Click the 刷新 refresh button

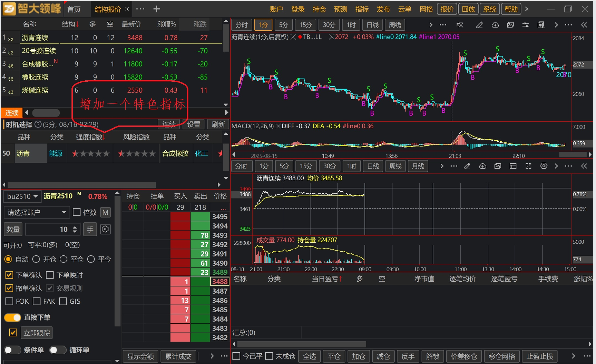(x=218, y=124)
